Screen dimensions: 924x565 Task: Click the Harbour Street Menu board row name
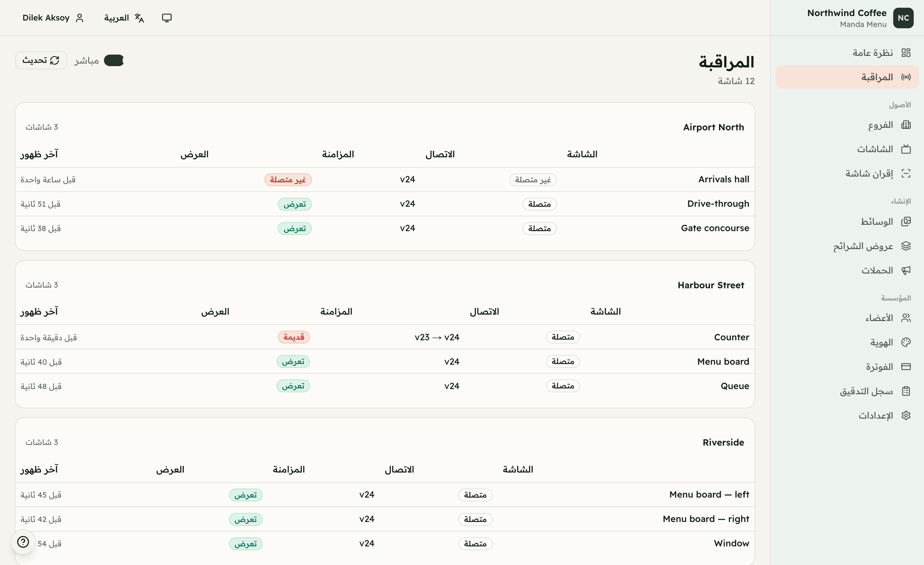723,362
